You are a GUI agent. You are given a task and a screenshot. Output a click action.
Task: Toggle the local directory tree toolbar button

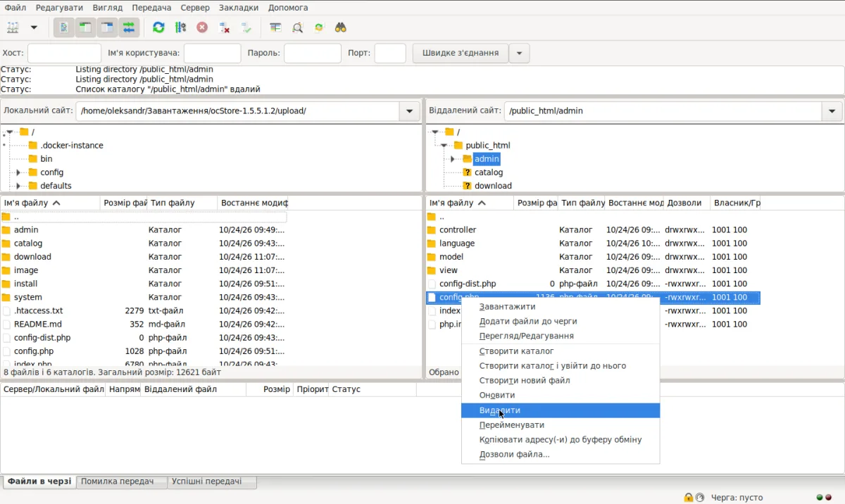[x=85, y=27]
